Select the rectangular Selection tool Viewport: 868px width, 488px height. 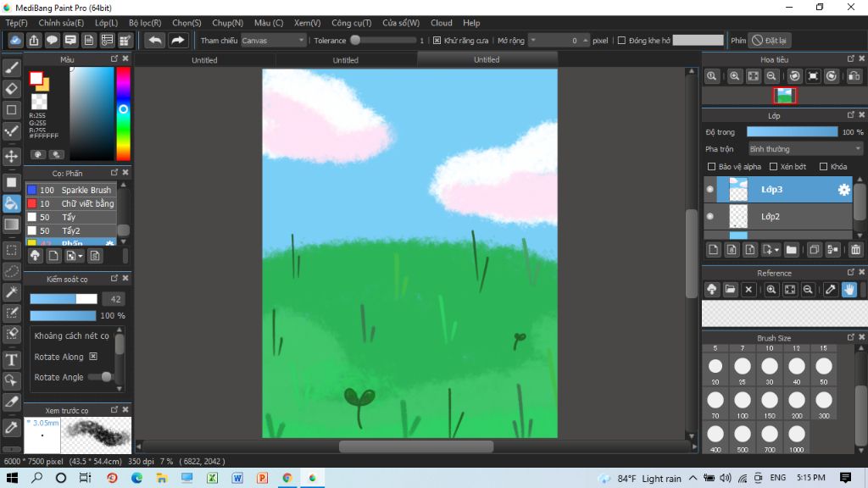12,250
